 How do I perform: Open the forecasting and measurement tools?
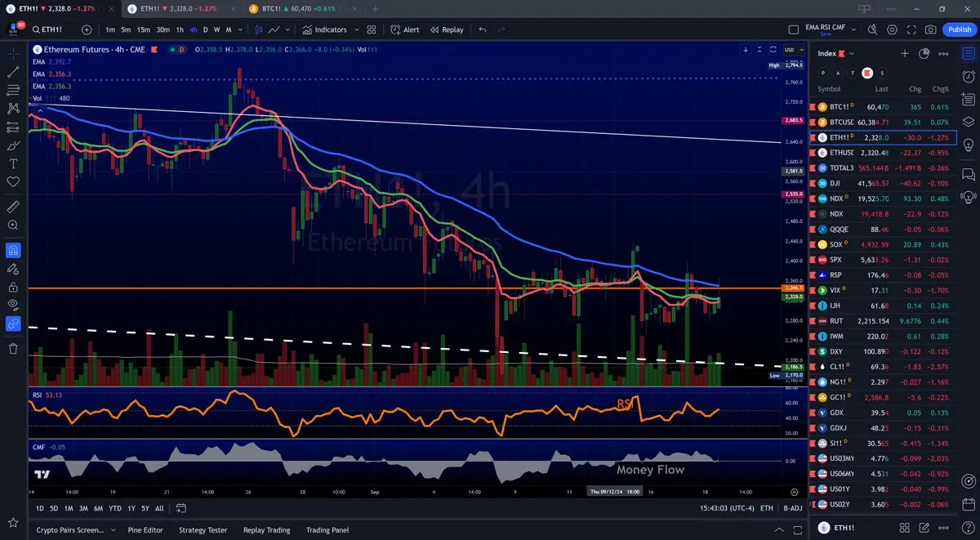(x=13, y=127)
